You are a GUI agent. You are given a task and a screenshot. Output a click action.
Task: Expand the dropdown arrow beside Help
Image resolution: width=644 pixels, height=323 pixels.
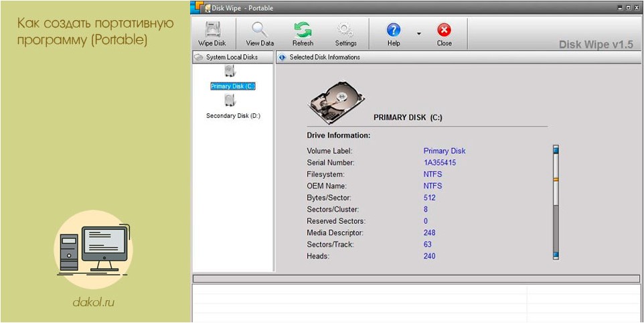tap(419, 34)
